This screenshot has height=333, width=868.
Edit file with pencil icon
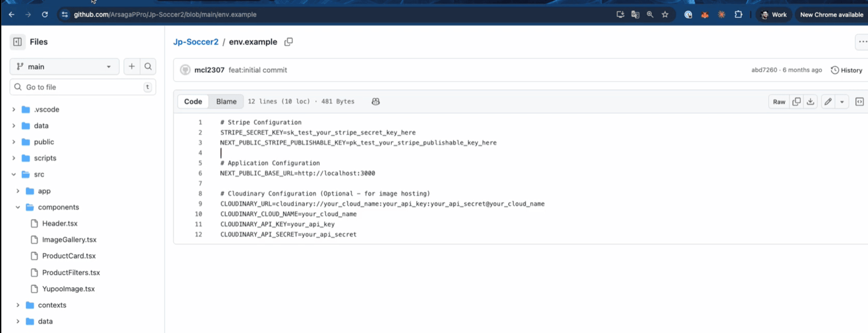(828, 102)
